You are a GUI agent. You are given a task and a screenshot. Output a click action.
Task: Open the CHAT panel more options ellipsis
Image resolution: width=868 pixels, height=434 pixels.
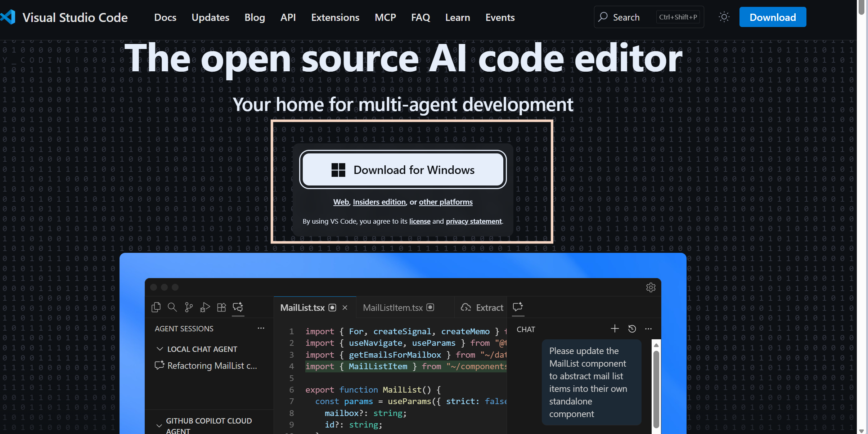pos(648,328)
